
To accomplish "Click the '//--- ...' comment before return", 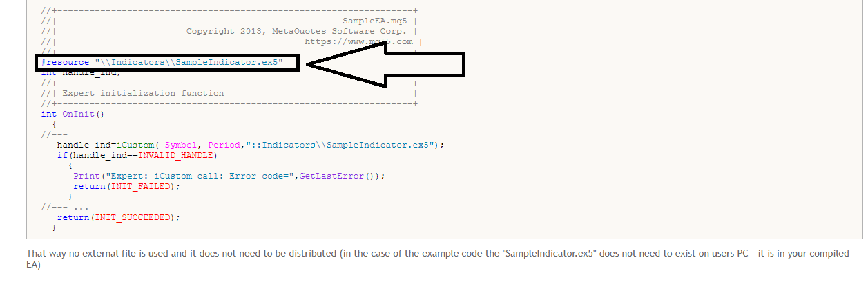I will 65,207.
